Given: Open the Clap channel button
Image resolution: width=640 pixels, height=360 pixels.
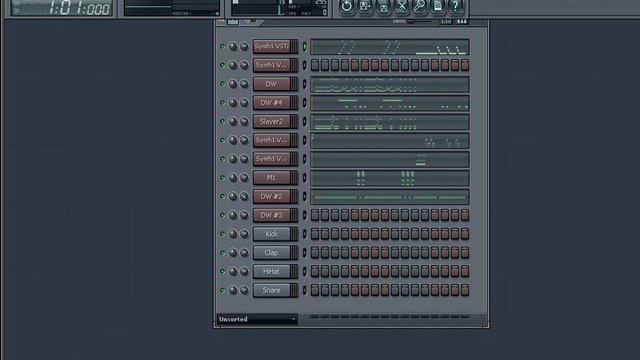Looking at the screenshot, I should [x=275, y=253].
